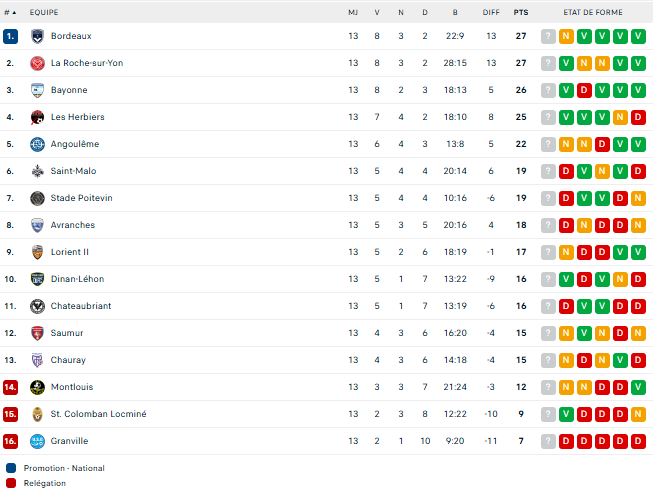Click the Les Herbiers team logo
The height and width of the screenshot is (497, 659).
pos(37,117)
